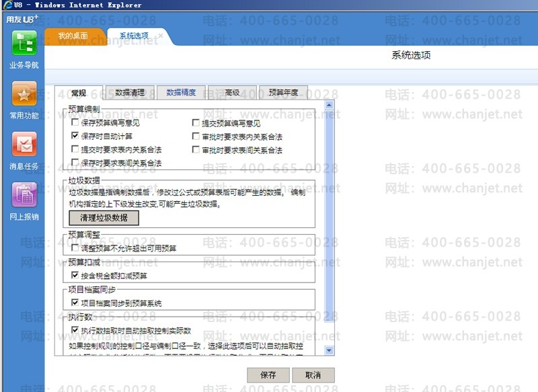Click the 取消 button
Viewport: 538px width, 392px height.
[313, 375]
